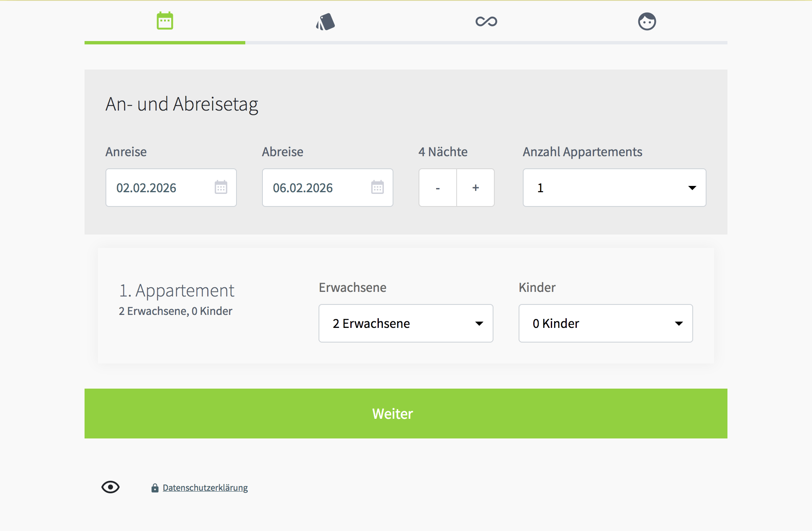
Task: Click the green calendar step icon
Action: [165, 21]
